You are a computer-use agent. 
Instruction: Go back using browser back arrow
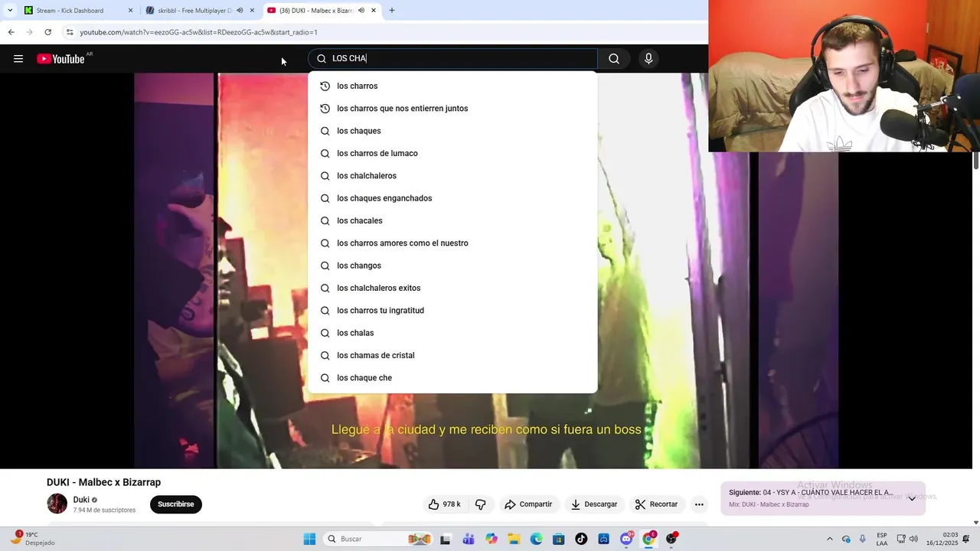tap(11, 32)
